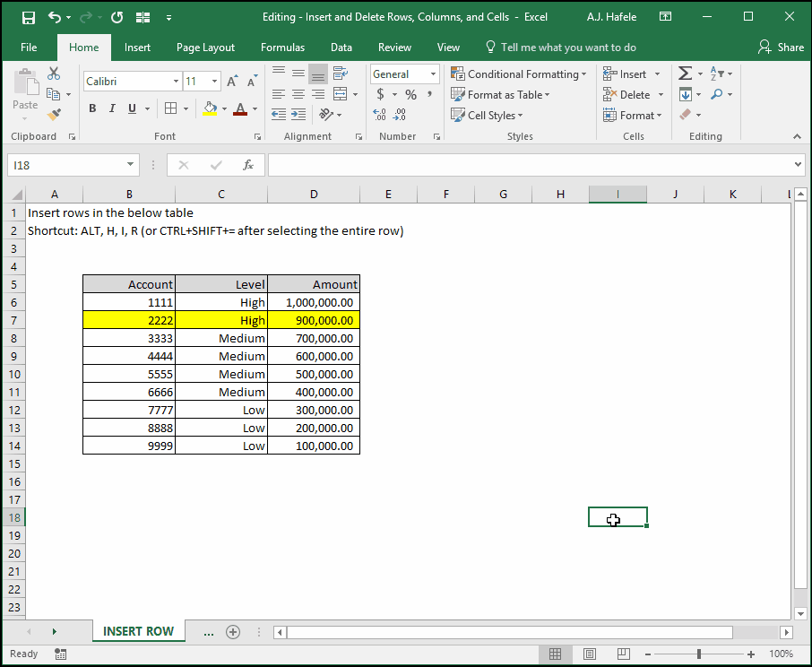Open the Name Box dropdown arrow
This screenshot has width=812, height=667.
[x=130, y=165]
